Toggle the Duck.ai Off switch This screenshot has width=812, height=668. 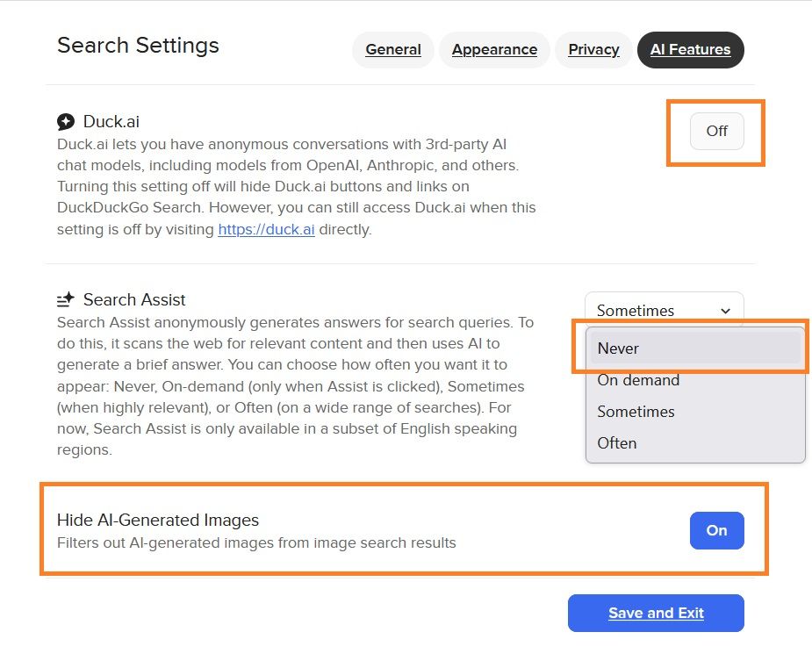tap(716, 131)
